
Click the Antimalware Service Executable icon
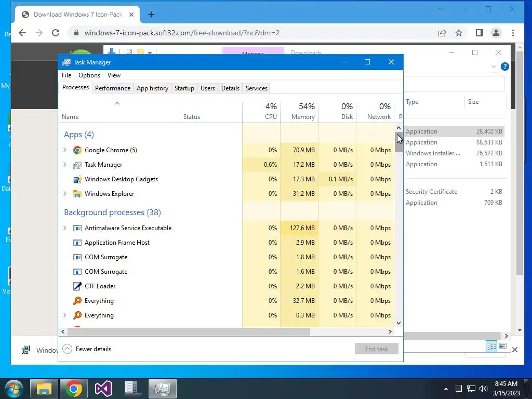77,228
